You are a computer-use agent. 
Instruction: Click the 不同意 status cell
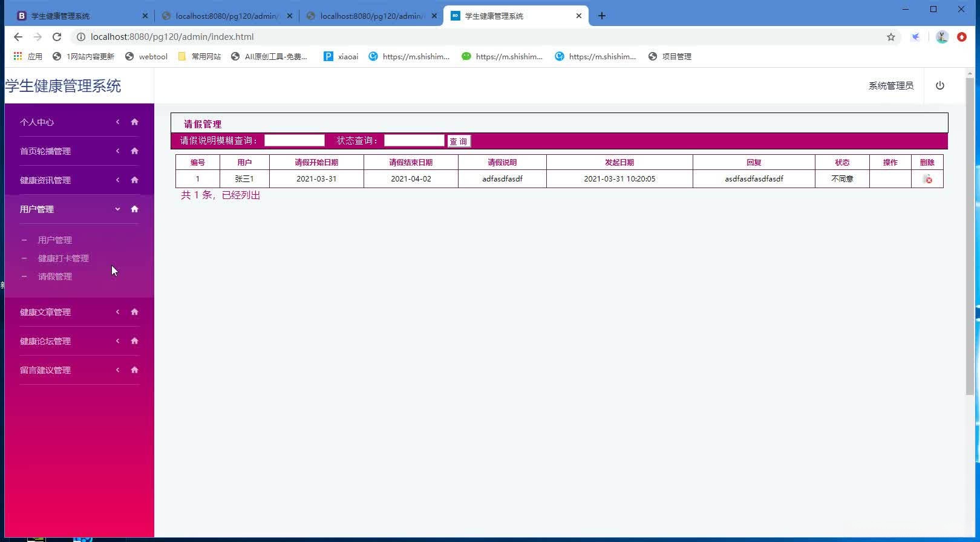[x=842, y=179]
